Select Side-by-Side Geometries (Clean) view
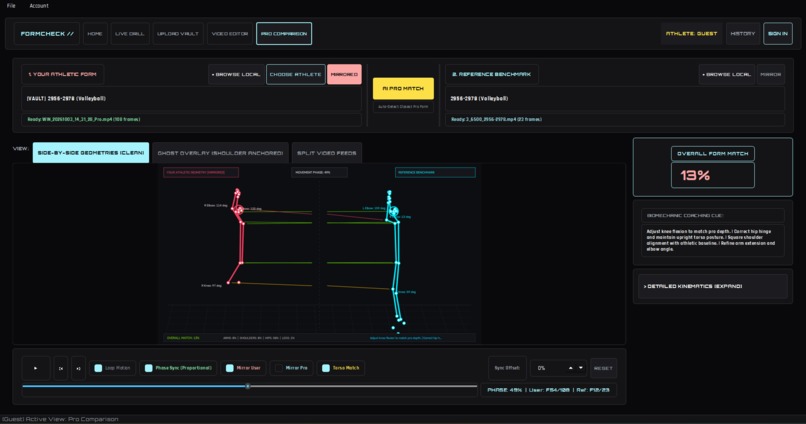The width and height of the screenshot is (806, 424). 91,153
